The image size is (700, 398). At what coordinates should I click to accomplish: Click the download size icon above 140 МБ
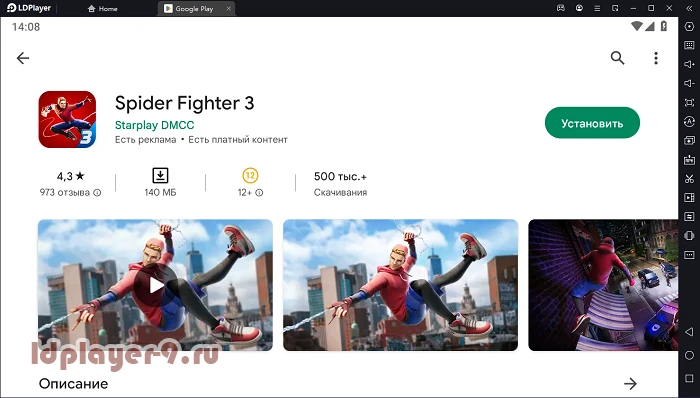160,175
